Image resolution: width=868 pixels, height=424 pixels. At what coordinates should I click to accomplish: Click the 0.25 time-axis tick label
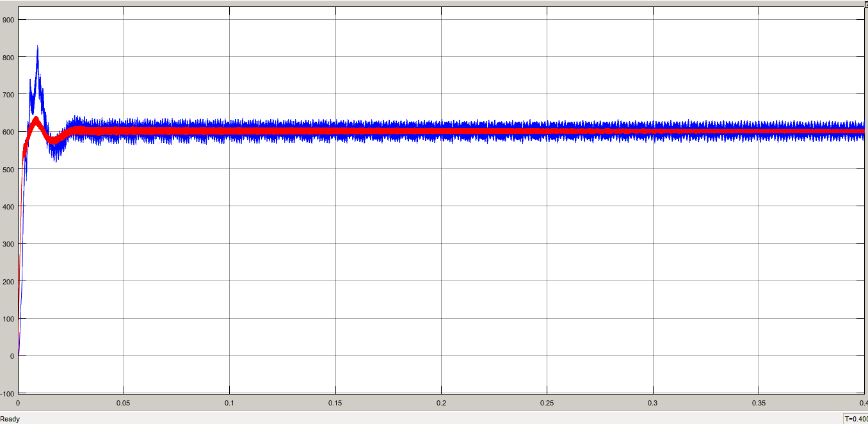point(547,404)
